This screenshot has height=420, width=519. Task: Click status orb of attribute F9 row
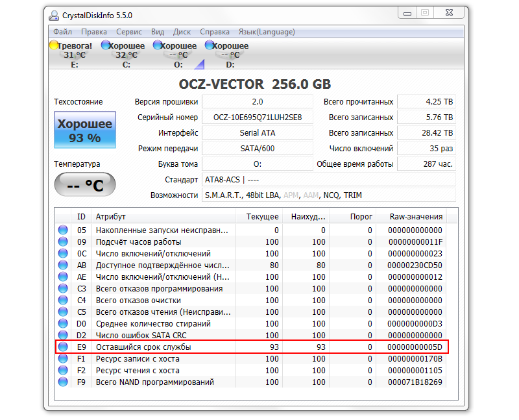tap(63, 382)
